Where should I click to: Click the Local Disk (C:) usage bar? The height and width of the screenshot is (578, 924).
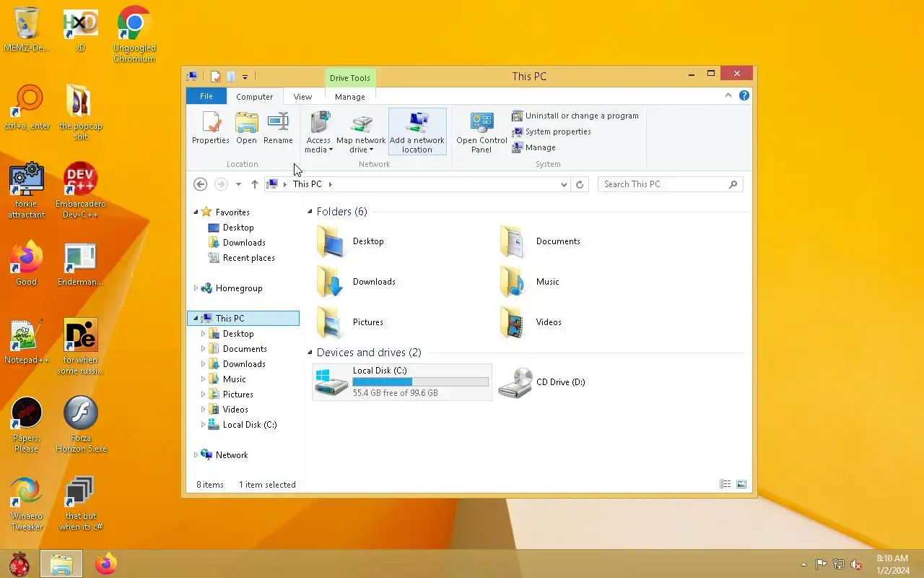coord(420,381)
